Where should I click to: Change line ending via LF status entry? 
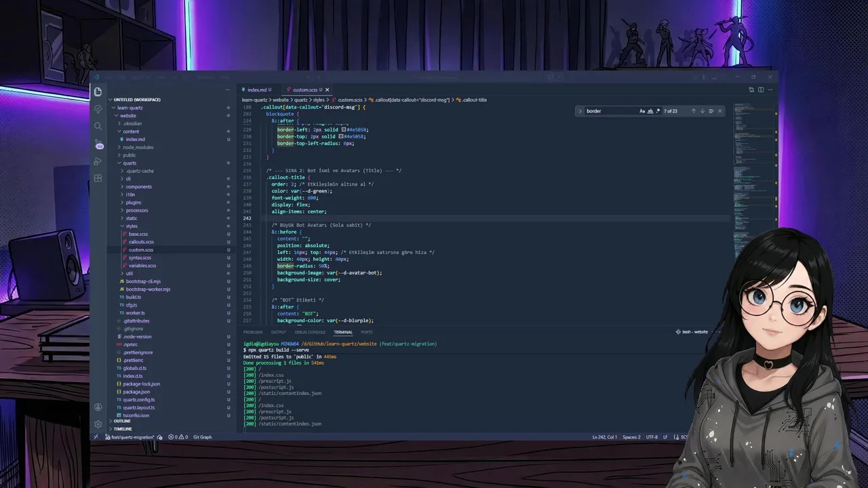[x=665, y=437]
